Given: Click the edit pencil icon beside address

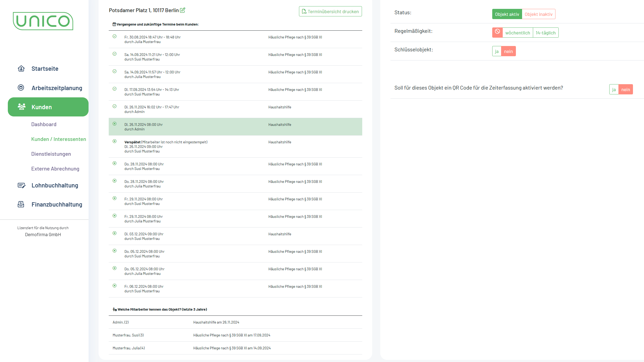Looking at the screenshot, I should tap(182, 10).
